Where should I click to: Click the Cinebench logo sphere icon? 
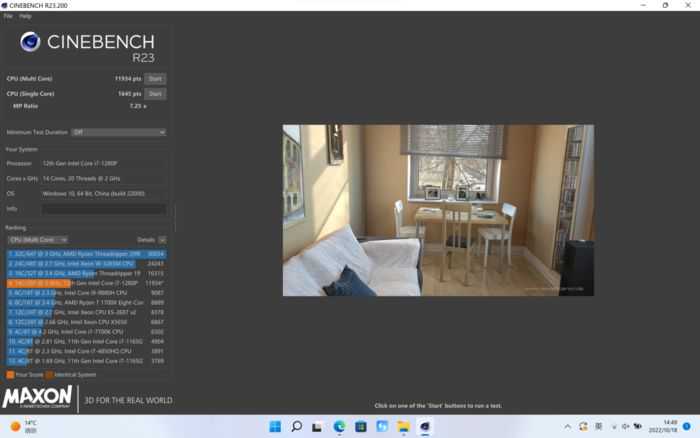pos(30,41)
